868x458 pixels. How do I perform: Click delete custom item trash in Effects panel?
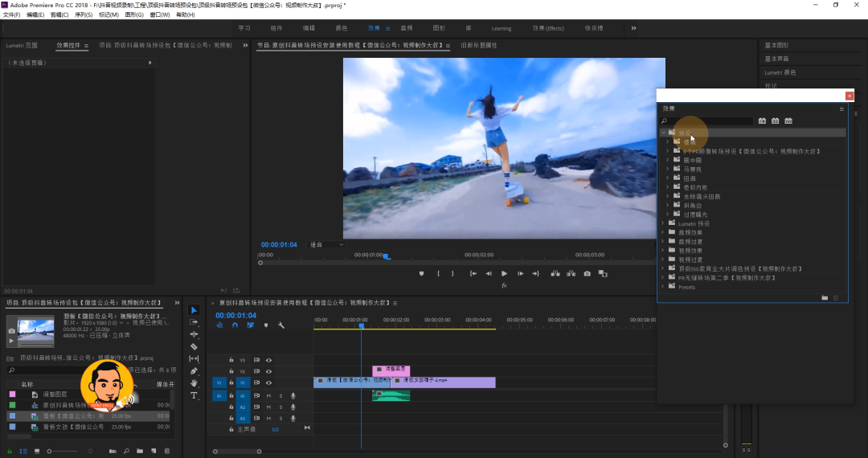(836, 297)
